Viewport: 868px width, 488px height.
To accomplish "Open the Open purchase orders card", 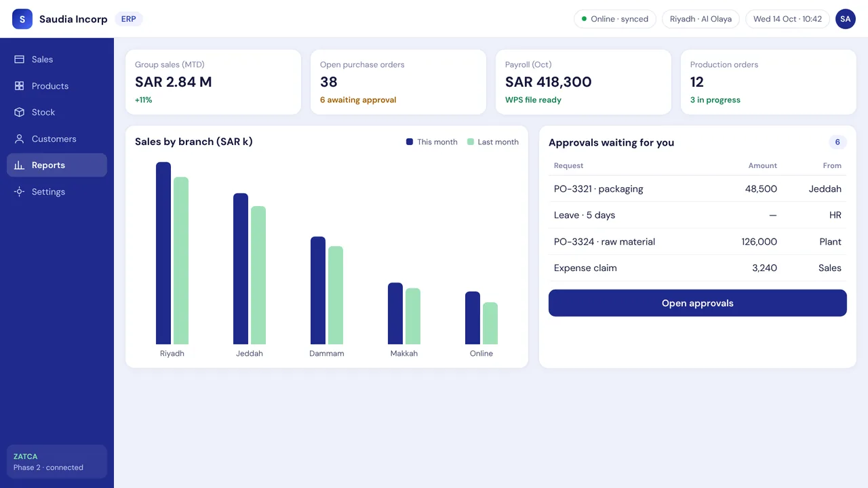I will click(x=398, y=82).
